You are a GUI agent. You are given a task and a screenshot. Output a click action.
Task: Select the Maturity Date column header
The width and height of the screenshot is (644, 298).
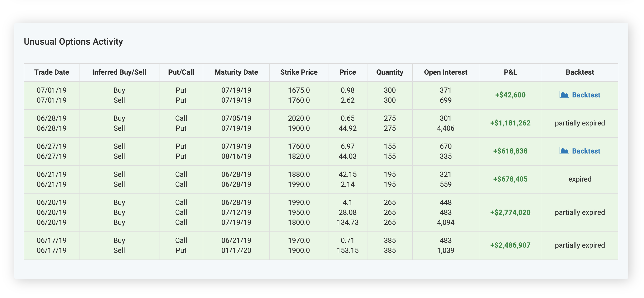point(236,72)
